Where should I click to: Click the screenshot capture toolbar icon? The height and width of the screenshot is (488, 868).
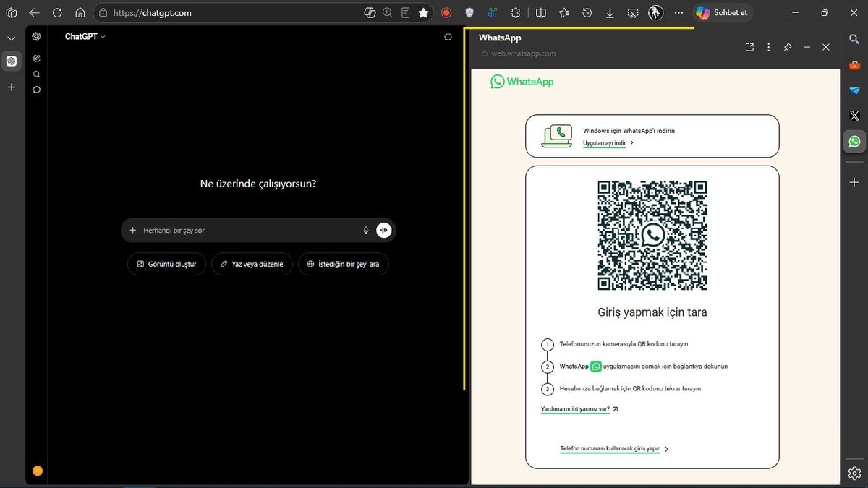point(633,12)
